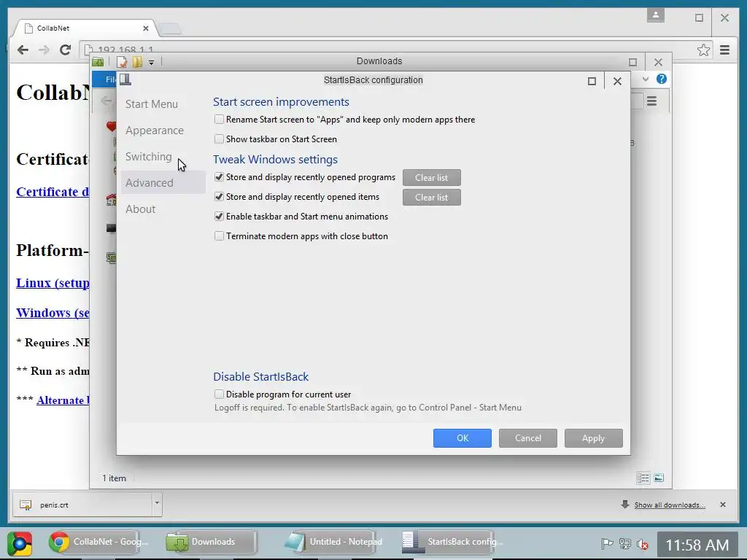
Task: Switch Downloads window to large icons view
Action: click(x=659, y=478)
